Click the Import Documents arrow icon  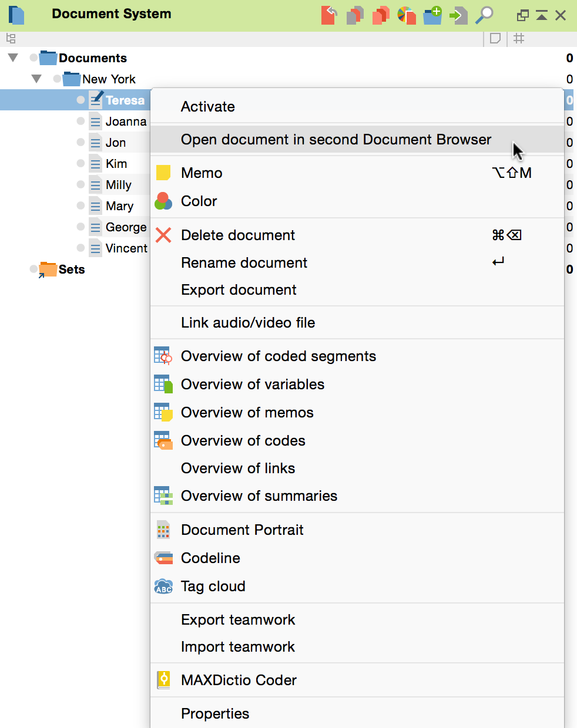pos(458,15)
